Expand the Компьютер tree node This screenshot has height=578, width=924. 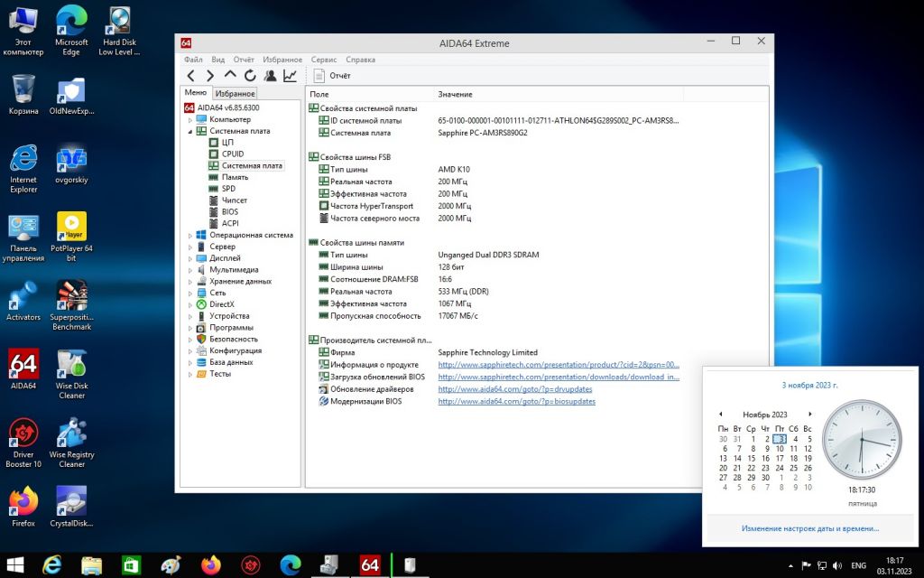tap(190, 120)
